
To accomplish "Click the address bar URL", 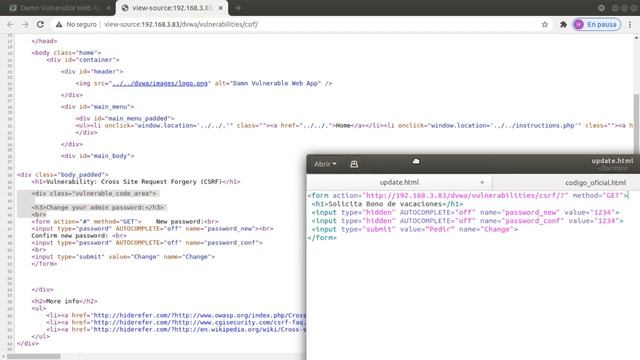I will coord(181,24).
